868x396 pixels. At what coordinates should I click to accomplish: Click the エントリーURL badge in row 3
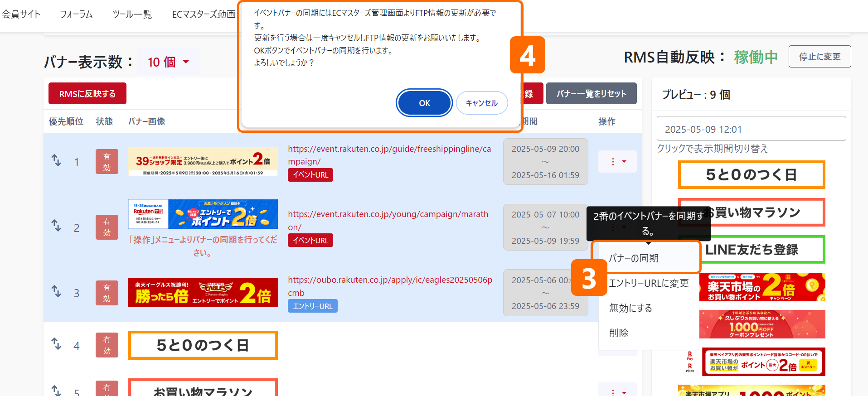coord(313,306)
